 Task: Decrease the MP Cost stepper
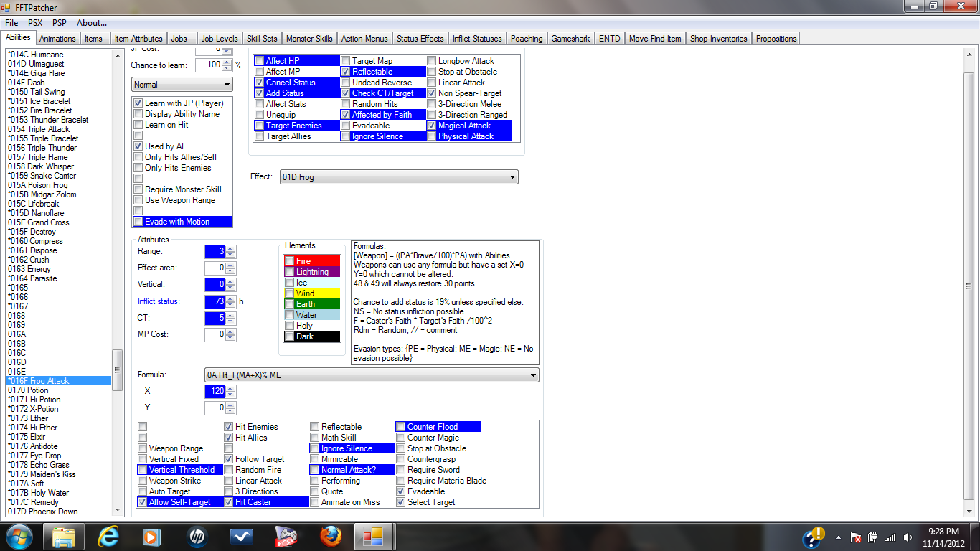[230, 337]
